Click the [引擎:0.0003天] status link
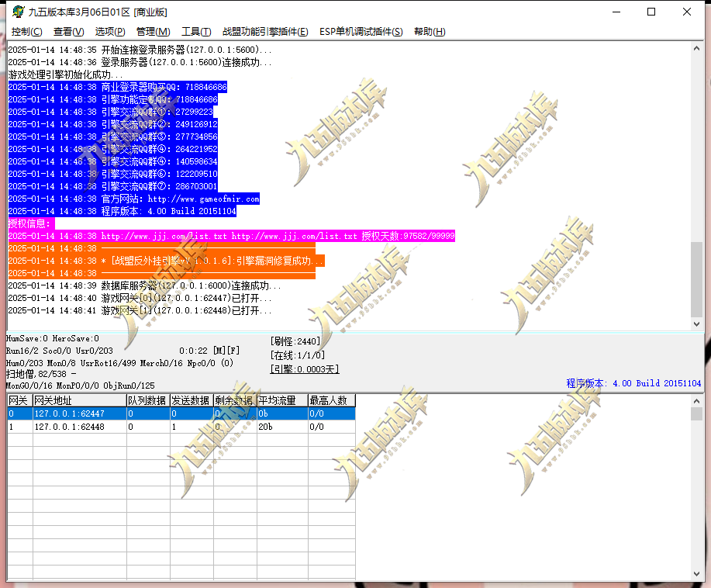 [304, 369]
